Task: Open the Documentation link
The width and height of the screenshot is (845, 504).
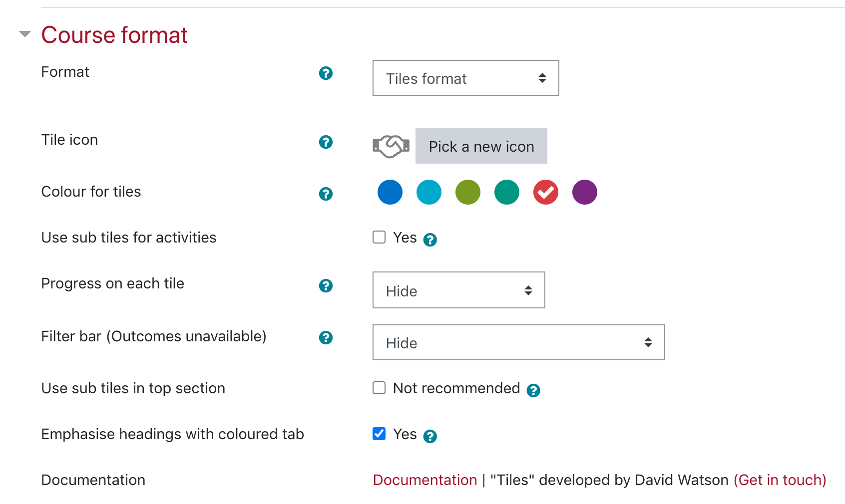Action: (x=425, y=480)
